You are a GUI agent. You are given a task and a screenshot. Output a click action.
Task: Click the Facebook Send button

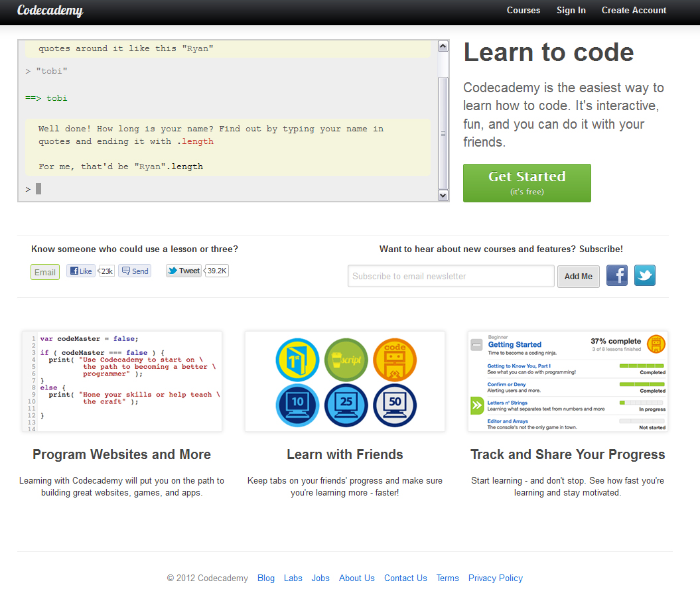135,271
